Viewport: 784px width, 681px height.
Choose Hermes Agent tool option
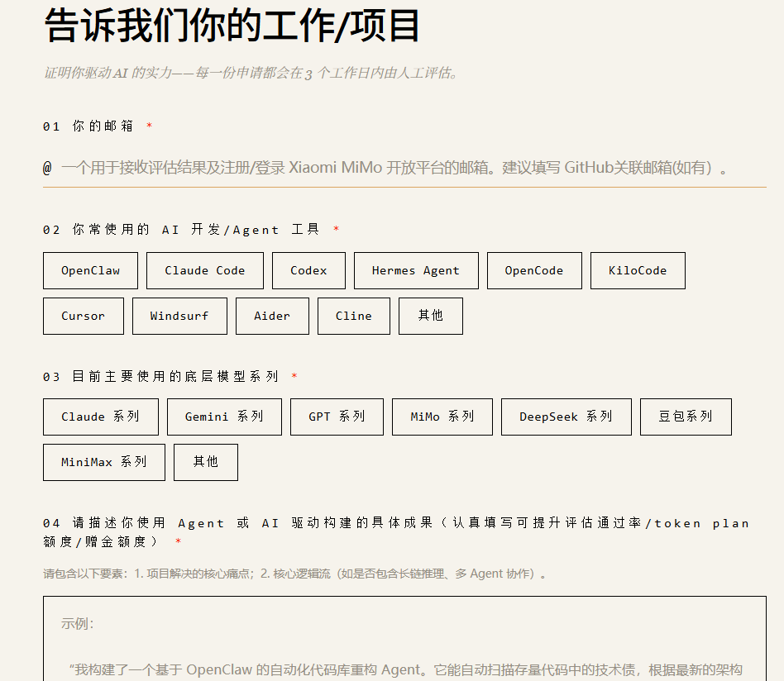click(x=416, y=271)
